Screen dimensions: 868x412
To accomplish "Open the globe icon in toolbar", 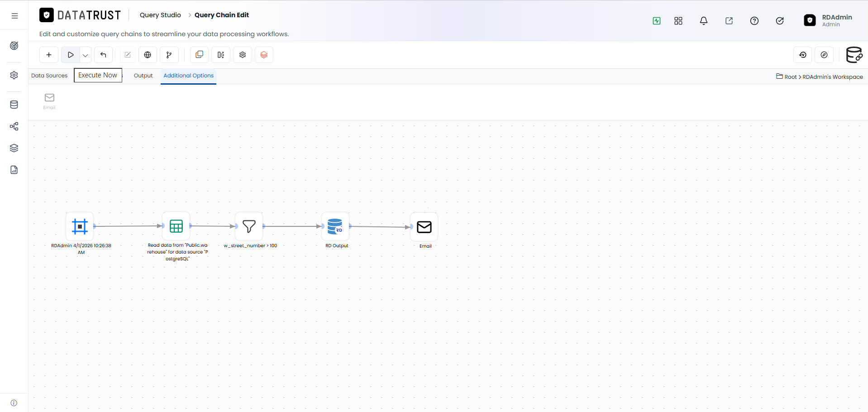I will coord(148,55).
